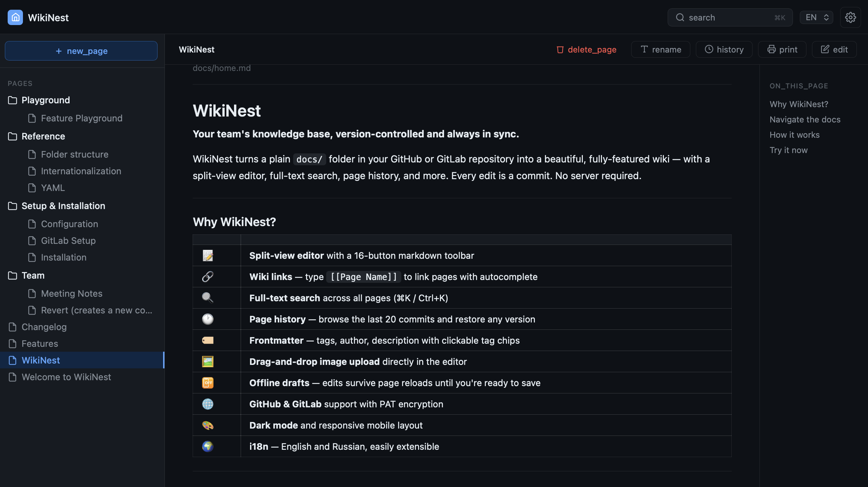Jump to Try it now section

(789, 150)
